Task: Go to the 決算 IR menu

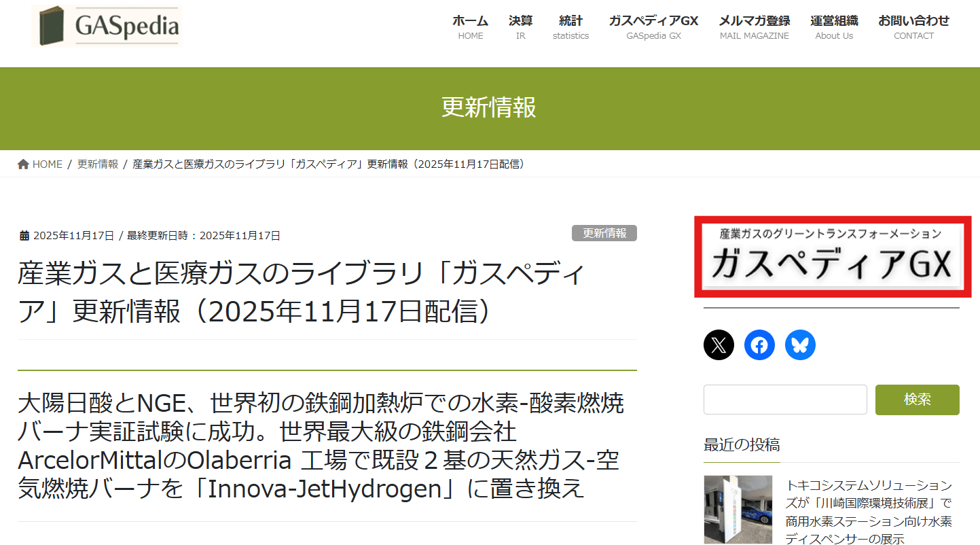Action: pyautogui.click(x=520, y=27)
